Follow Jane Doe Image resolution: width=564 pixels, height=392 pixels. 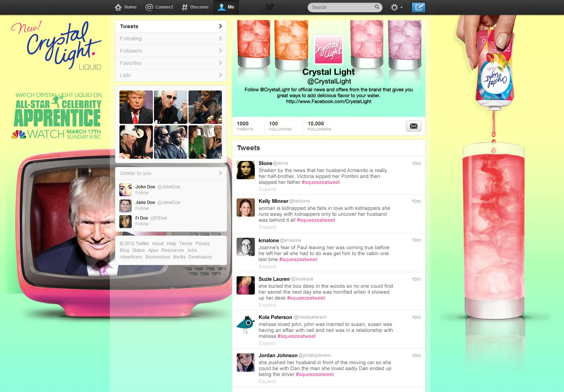pos(142,208)
